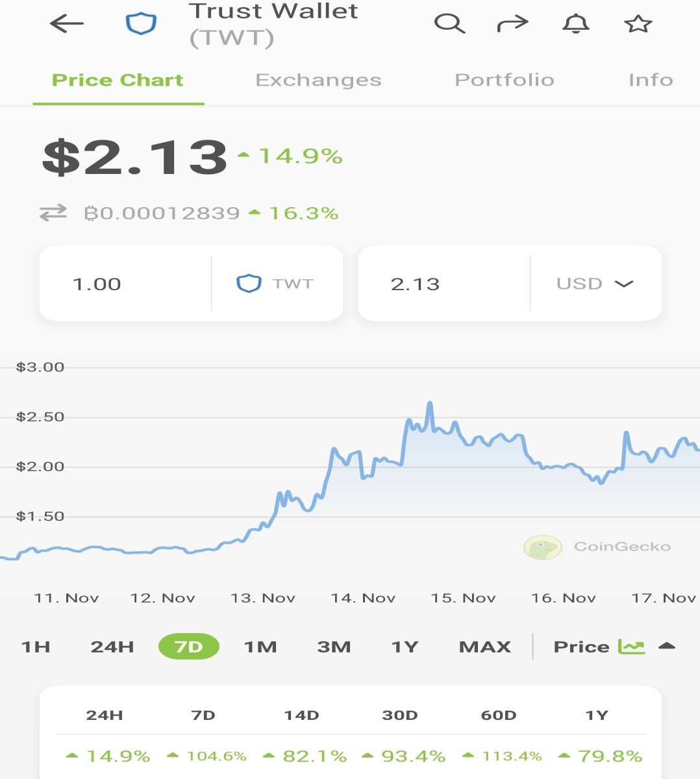Tap the Trust Wallet shield logo
The width and height of the screenshot is (700, 779).
[x=141, y=24]
